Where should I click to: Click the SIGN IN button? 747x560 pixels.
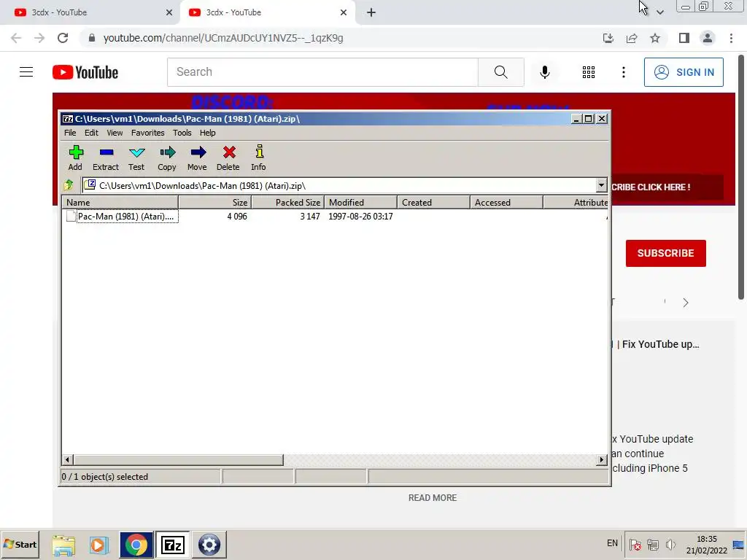click(x=684, y=72)
